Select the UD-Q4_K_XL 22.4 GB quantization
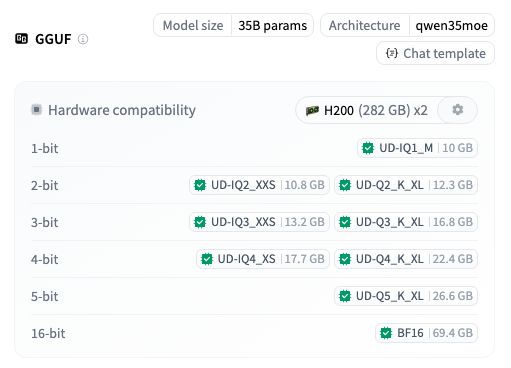 point(406,259)
